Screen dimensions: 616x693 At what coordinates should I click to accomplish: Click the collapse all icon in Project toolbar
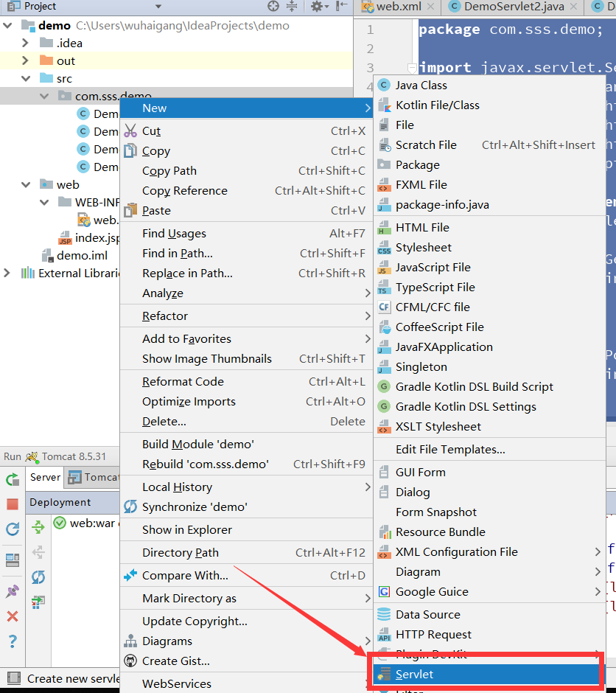pyautogui.click(x=292, y=6)
